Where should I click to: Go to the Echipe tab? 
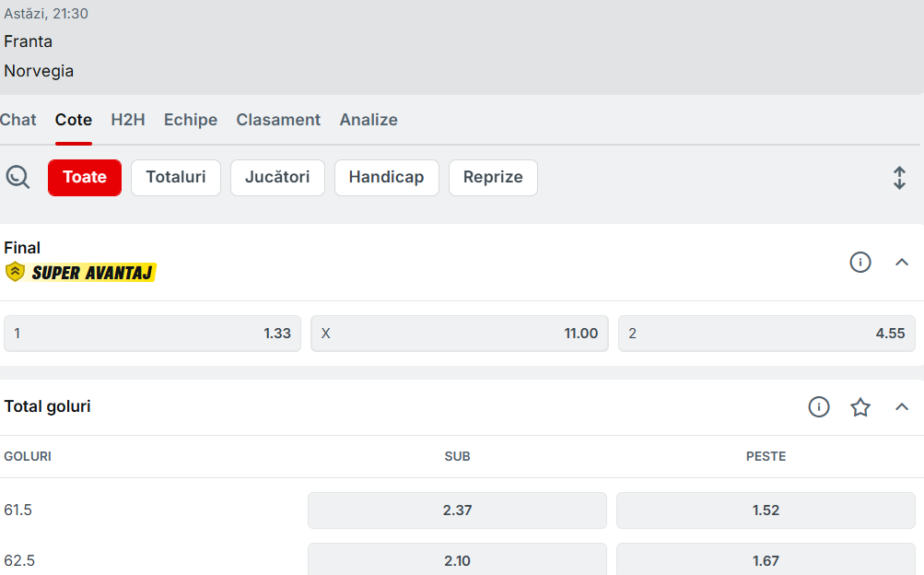tap(191, 120)
